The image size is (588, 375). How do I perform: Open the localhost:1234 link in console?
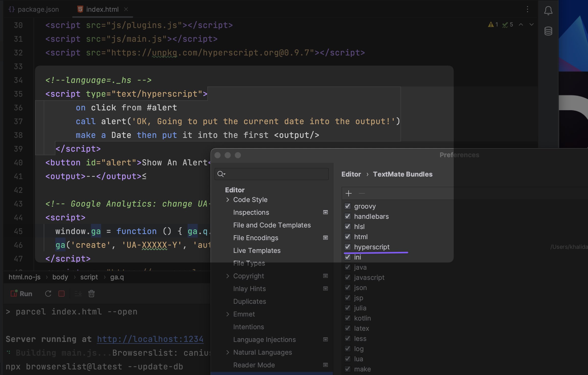(x=150, y=339)
